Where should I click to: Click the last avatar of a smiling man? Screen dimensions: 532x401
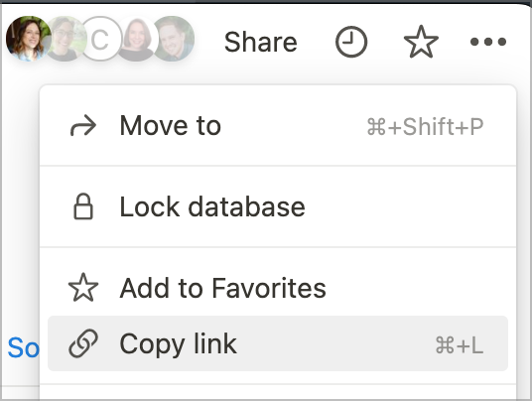pyautogui.click(x=174, y=39)
